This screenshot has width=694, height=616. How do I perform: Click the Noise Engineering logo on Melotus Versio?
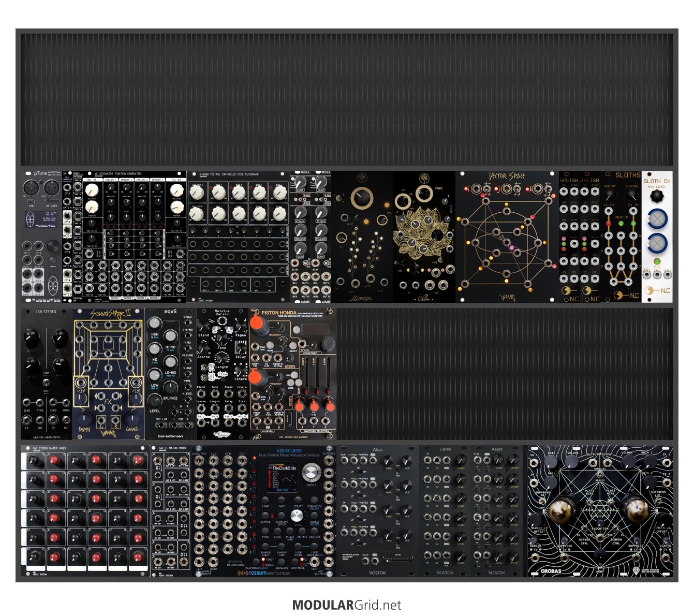(x=223, y=434)
